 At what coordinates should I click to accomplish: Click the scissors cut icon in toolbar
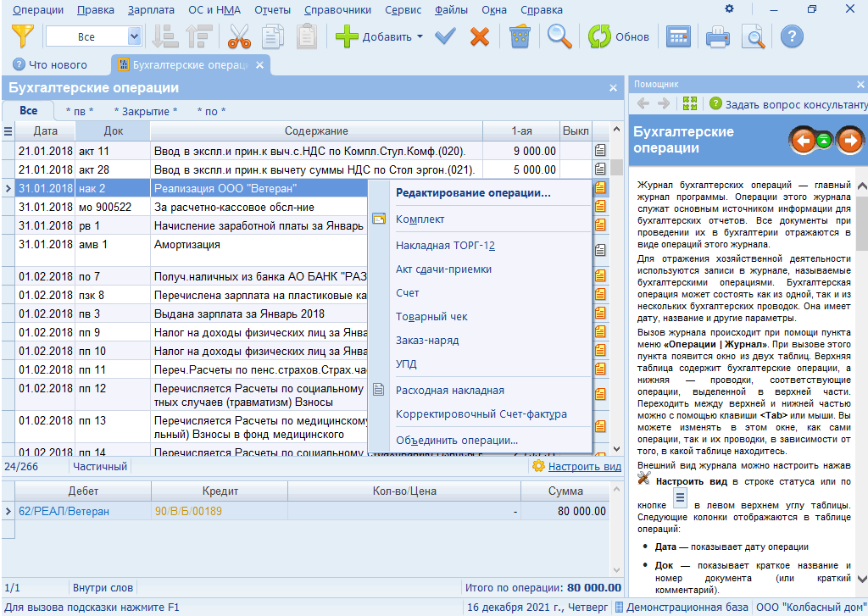point(240,36)
